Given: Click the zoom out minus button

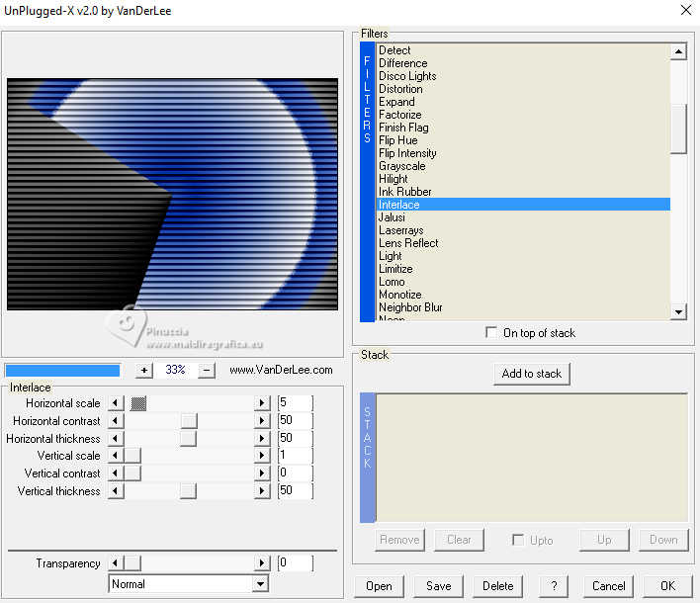Looking at the screenshot, I should click(207, 370).
